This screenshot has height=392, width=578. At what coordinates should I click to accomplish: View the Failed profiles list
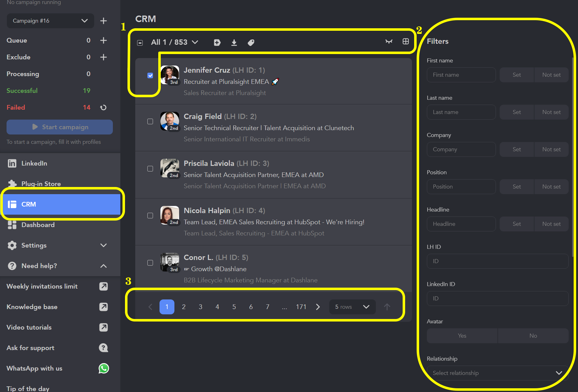tap(48, 107)
